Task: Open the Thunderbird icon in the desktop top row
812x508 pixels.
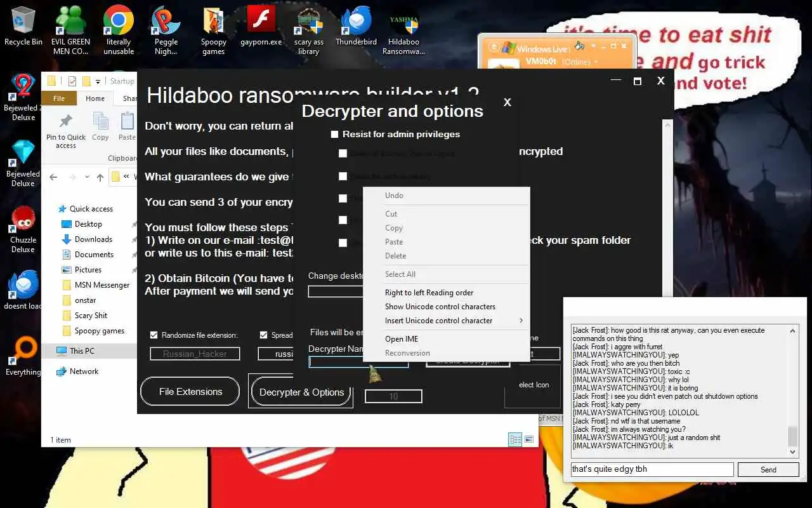Action: tap(356, 26)
